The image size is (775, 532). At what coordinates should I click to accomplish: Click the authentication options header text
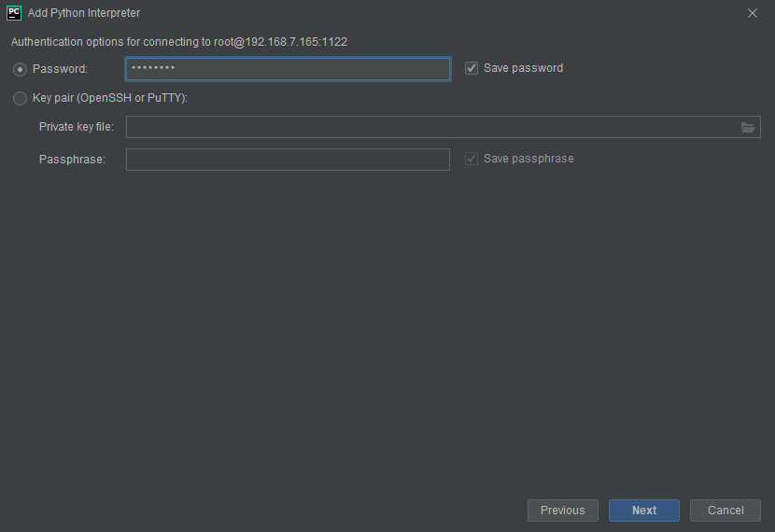point(179,42)
